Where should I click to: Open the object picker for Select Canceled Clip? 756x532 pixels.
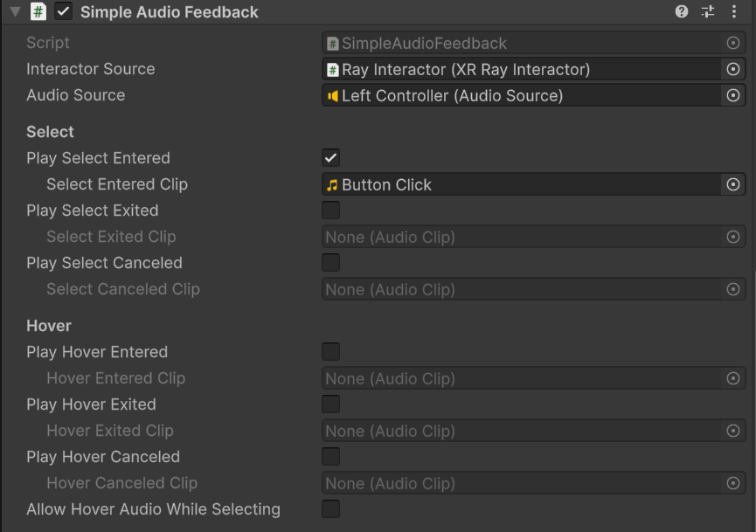point(733,289)
